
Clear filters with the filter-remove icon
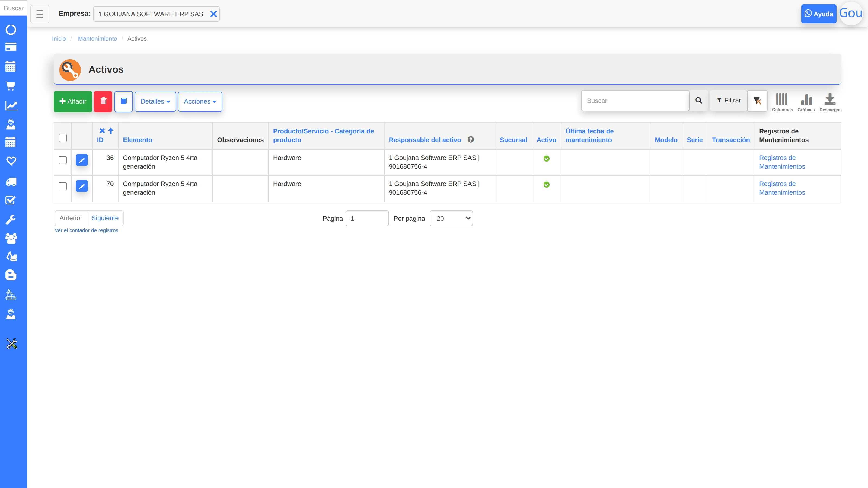point(757,101)
